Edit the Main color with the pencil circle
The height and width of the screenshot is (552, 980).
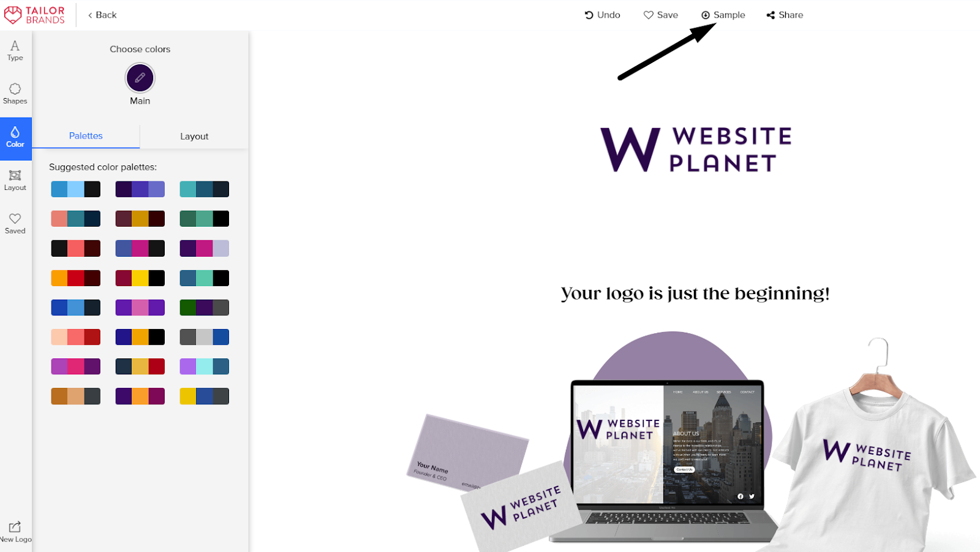[140, 78]
